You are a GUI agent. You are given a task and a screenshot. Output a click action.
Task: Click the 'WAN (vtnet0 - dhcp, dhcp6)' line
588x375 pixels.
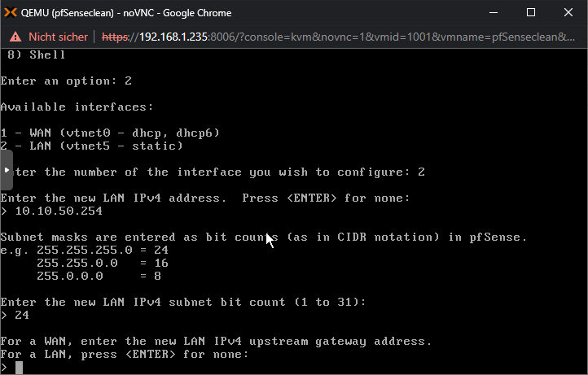pyautogui.click(x=110, y=133)
